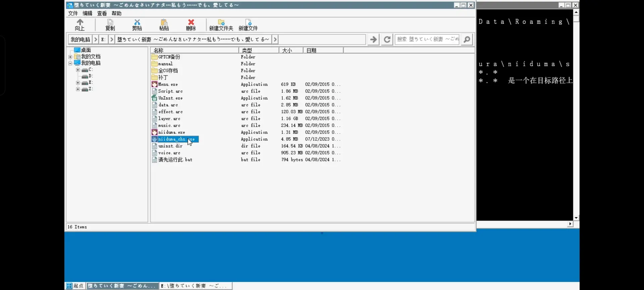Select the 请先运行此.bat file icon
This screenshot has width=644, height=290.
[x=154, y=160]
